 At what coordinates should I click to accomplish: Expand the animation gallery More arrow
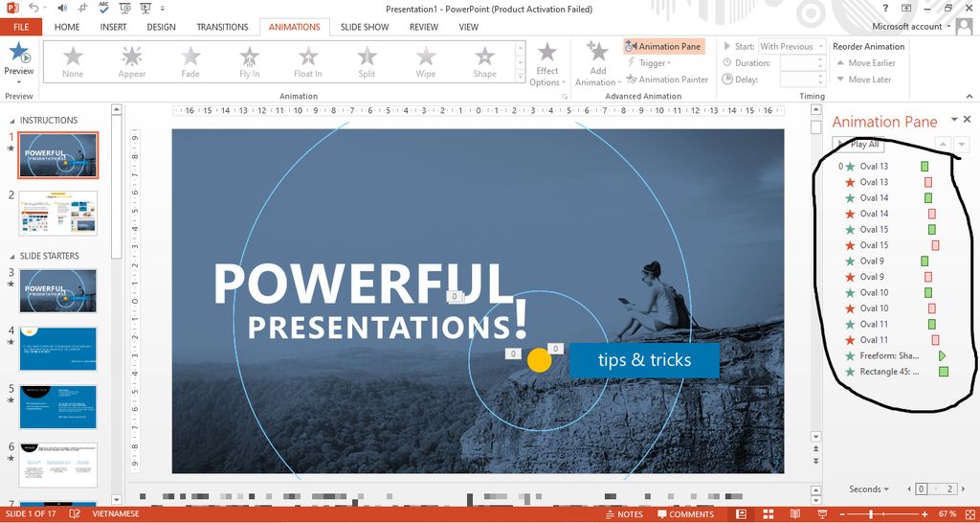point(520,77)
